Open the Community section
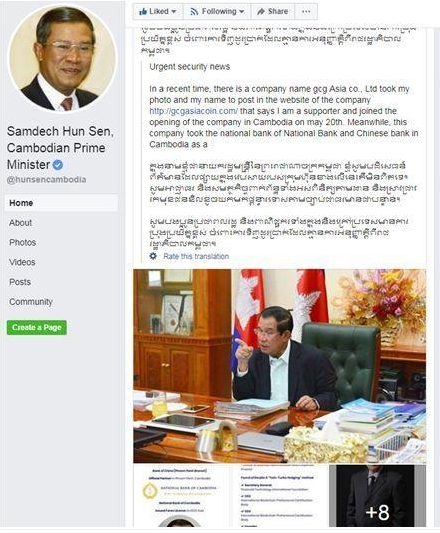 click(31, 302)
